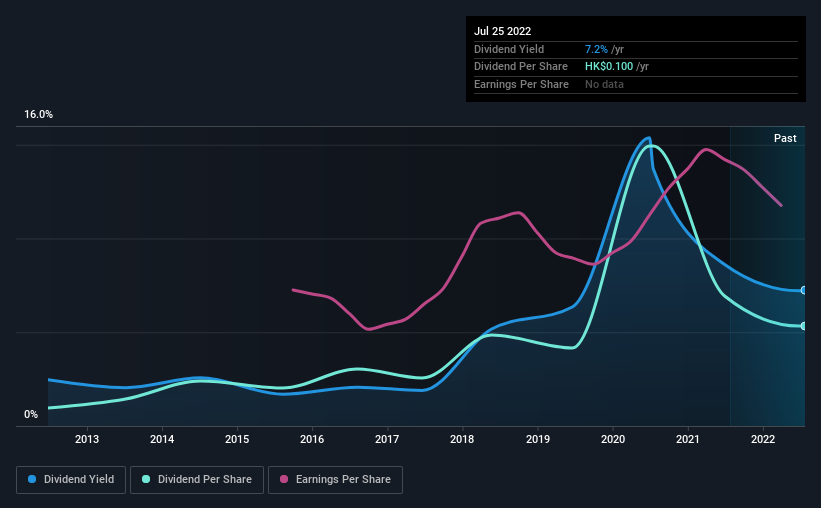Toggle the Earnings Per Share legend button
Screen dimensions: 821x508
click(336, 480)
